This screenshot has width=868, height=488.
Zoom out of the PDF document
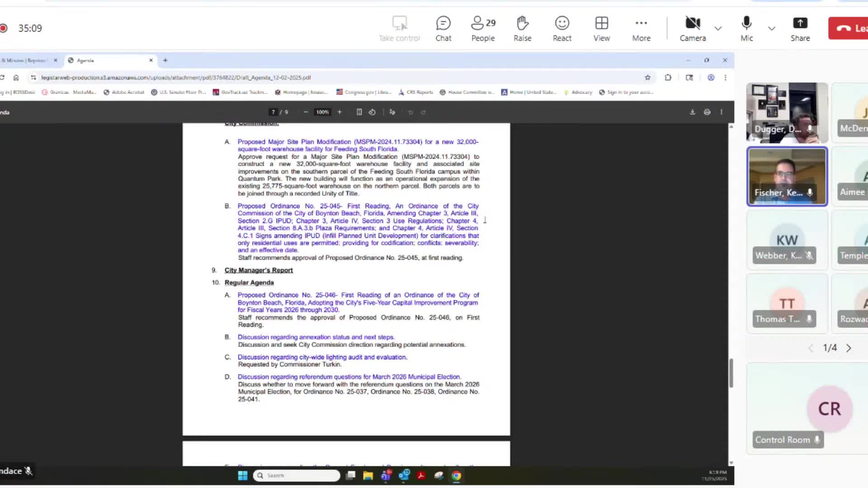pyautogui.click(x=306, y=112)
